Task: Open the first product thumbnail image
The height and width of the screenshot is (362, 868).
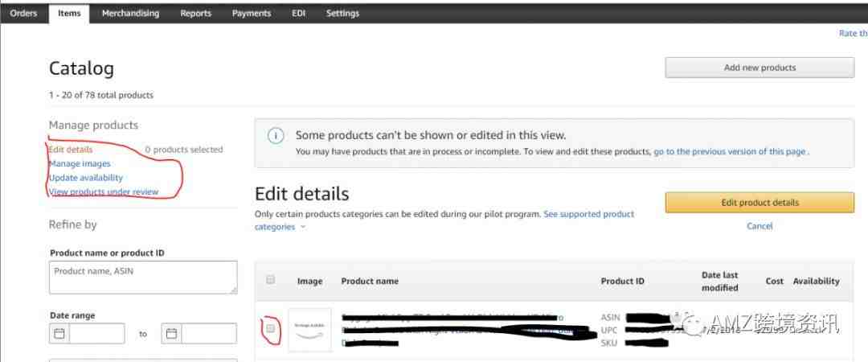Action: pos(310,330)
